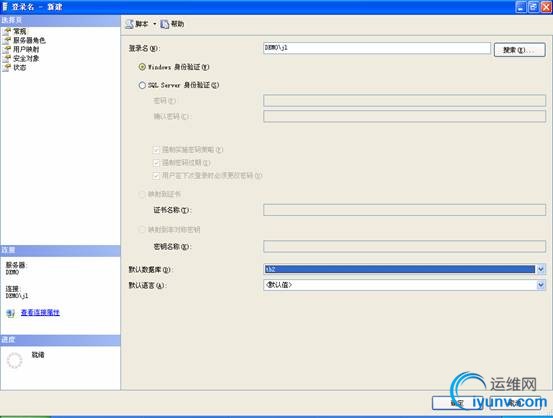Click the window title bar icon
Screen dimensions: 553x418
(5, 7)
